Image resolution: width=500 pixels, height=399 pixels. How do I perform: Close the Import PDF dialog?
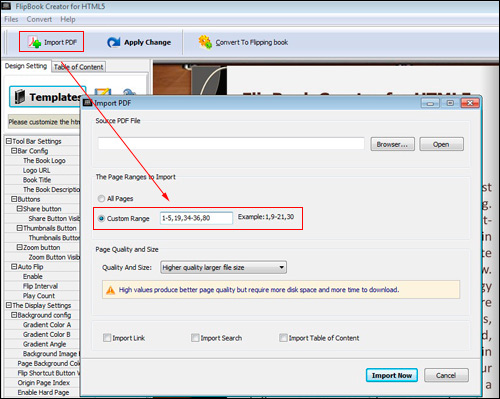pos(470,103)
